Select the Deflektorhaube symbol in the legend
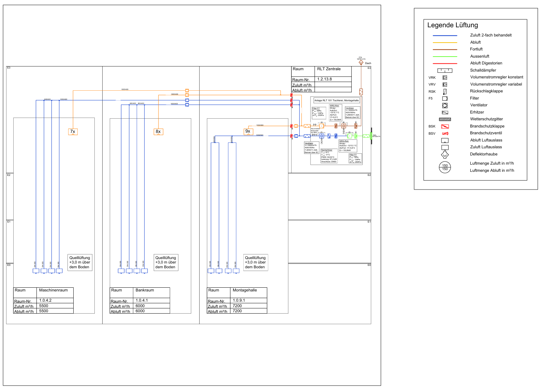544x392 pixels. coord(445,154)
